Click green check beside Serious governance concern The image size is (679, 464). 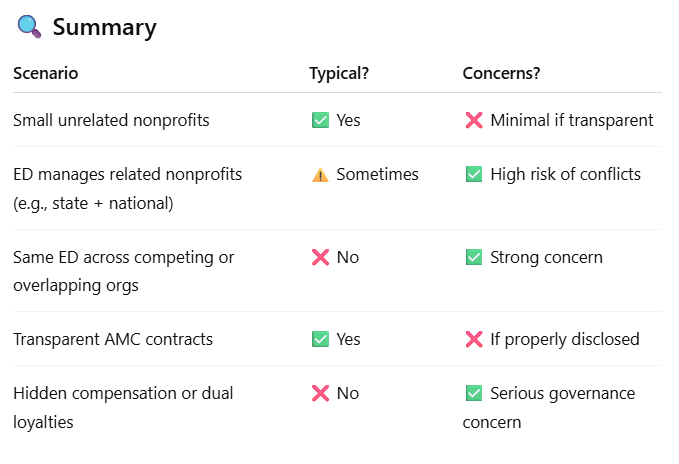474,393
